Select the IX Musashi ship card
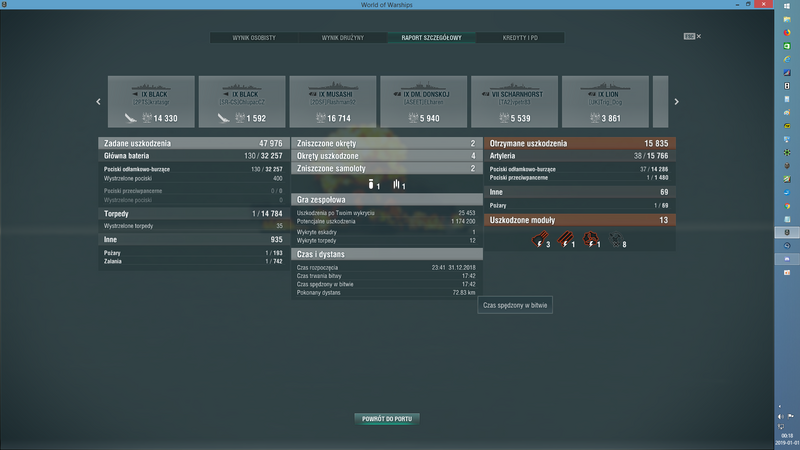Image resolution: width=800 pixels, height=450 pixels. click(x=333, y=102)
